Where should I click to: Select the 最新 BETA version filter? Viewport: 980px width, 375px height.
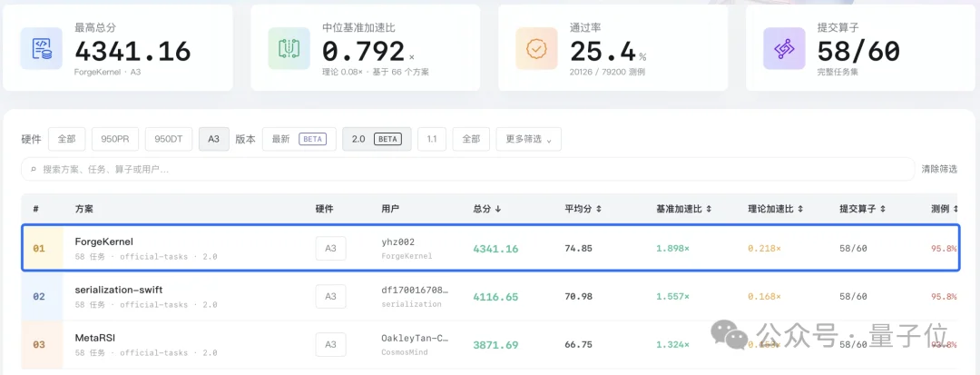click(x=299, y=139)
